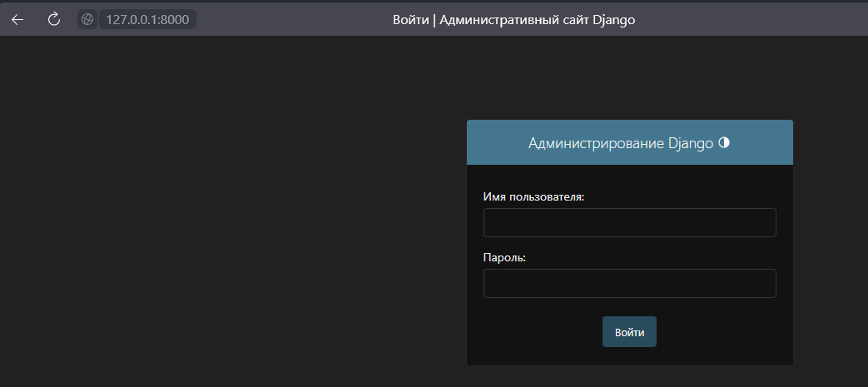Click empty form area left of Войти button
The width and height of the screenshot is (868, 387).
click(533, 331)
